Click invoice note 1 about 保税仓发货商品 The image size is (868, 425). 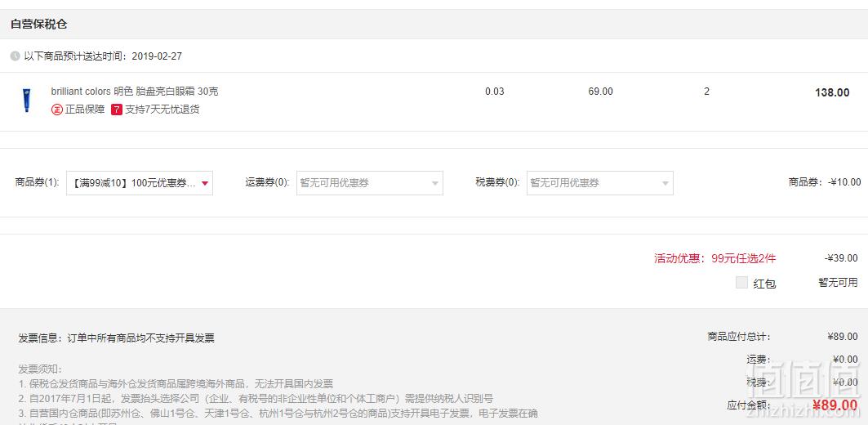pos(176,384)
